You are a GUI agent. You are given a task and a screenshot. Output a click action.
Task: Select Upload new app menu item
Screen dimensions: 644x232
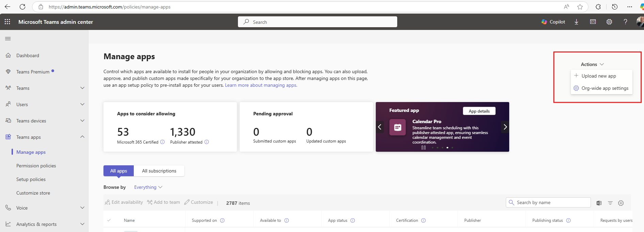point(598,76)
